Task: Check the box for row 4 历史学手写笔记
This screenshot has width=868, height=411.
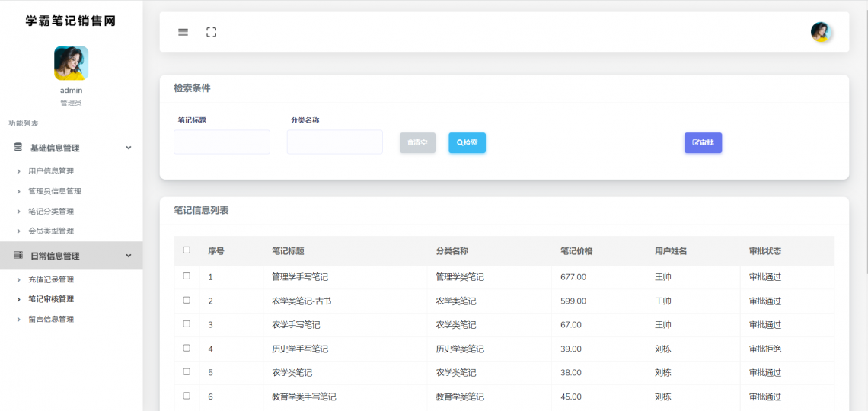Action: click(187, 348)
